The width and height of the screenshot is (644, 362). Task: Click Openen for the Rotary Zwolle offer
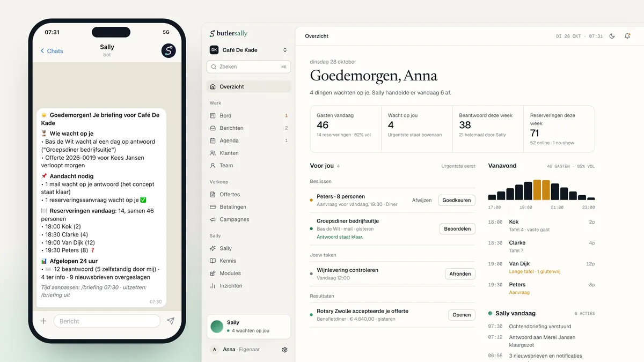(x=462, y=315)
